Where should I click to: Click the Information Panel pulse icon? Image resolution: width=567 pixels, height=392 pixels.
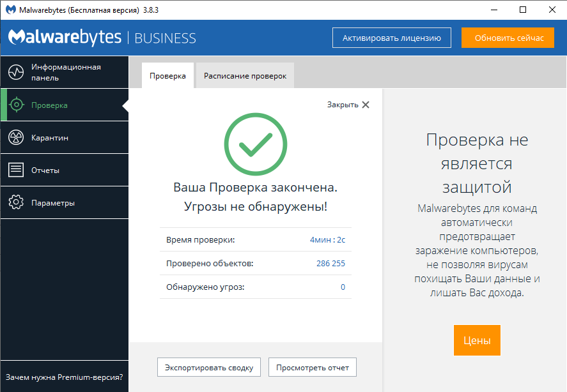(x=16, y=72)
